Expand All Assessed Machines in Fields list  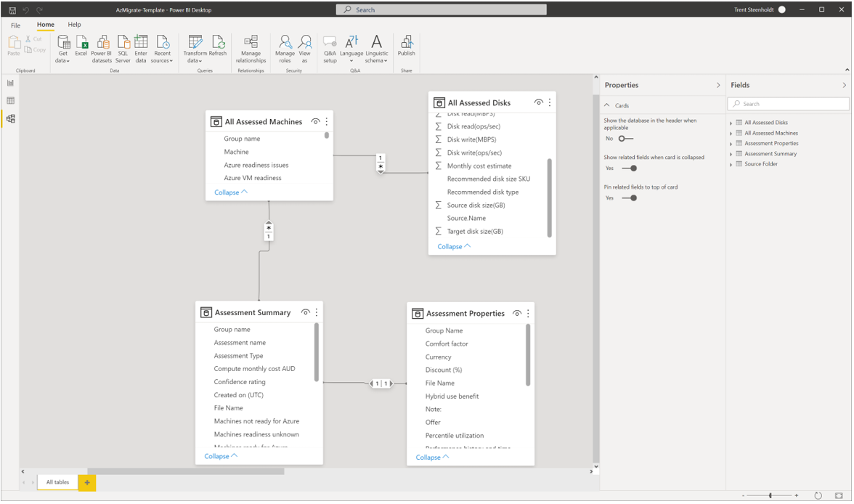pos(731,134)
